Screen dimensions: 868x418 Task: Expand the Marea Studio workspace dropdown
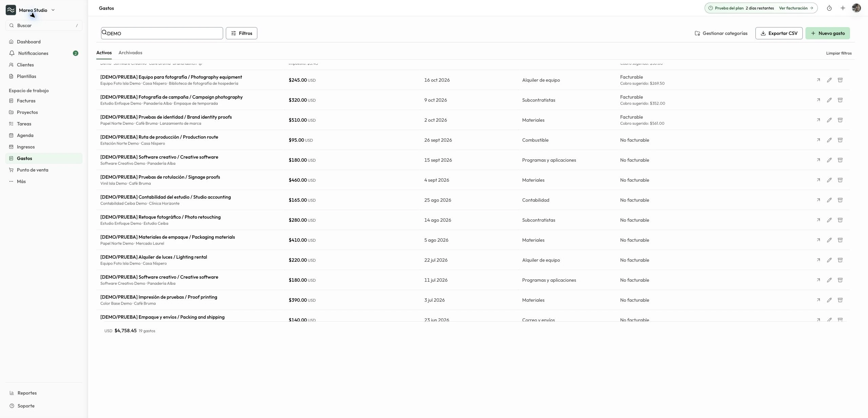(53, 10)
